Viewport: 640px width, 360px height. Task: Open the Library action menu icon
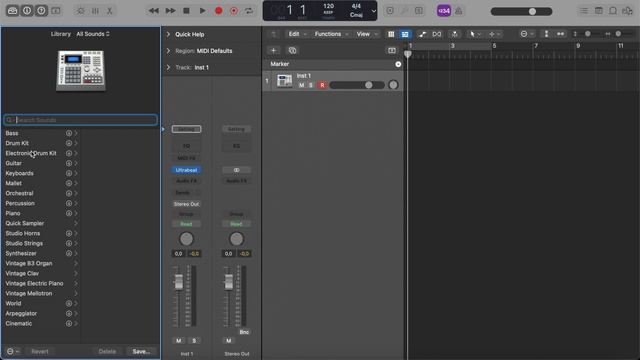click(13, 351)
